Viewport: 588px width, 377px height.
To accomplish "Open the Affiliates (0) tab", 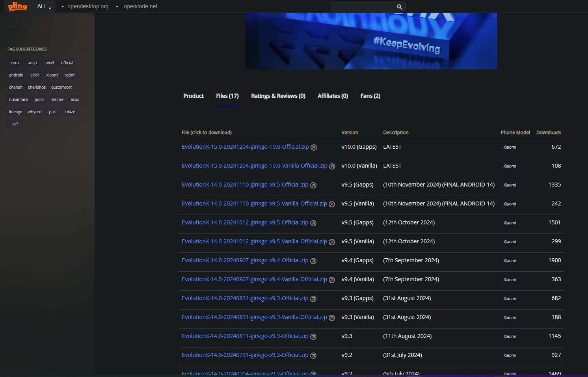I will coord(333,96).
